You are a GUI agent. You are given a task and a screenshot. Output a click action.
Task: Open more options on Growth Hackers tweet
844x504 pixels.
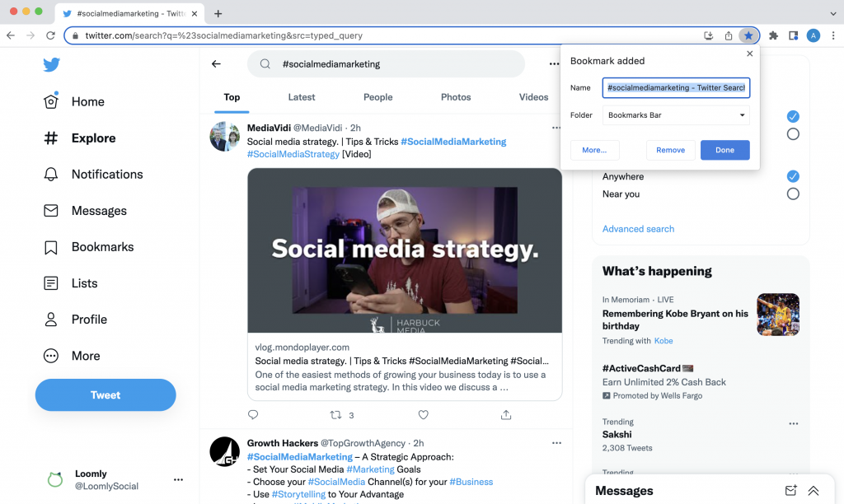(556, 443)
